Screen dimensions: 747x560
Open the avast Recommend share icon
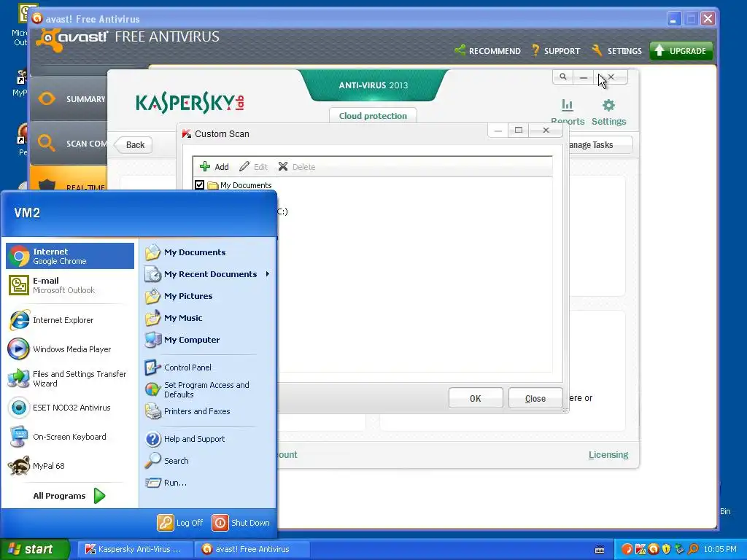460,50
